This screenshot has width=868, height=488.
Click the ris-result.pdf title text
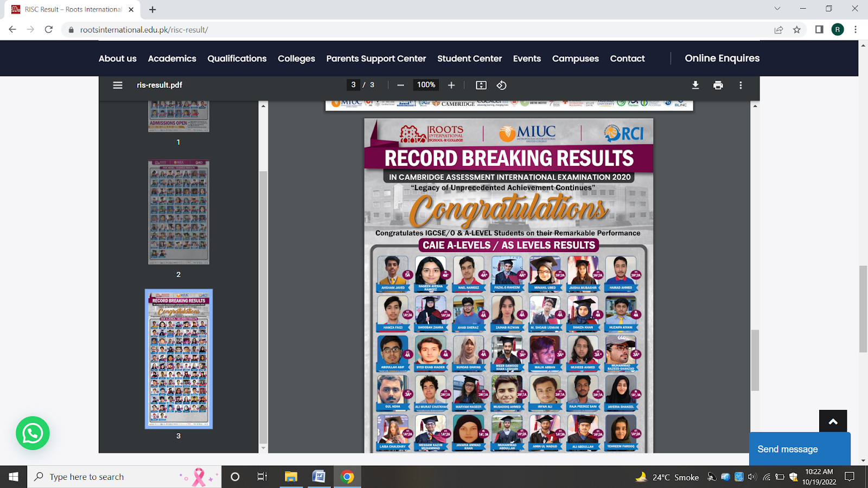(x=159, y=85)
